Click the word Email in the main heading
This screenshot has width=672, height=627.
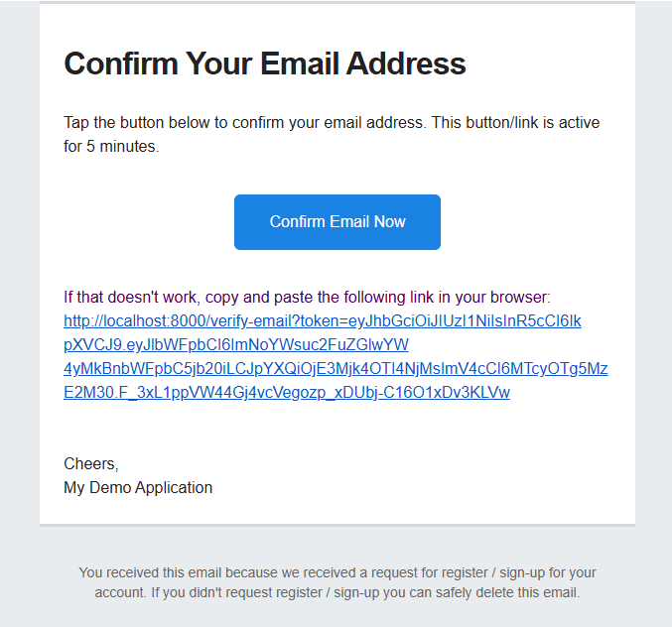pos(300,63)
